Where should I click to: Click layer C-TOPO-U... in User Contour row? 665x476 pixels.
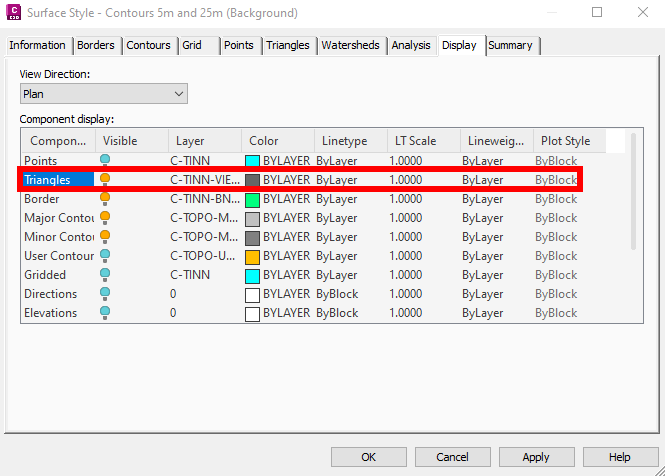[x=203, y=256]
